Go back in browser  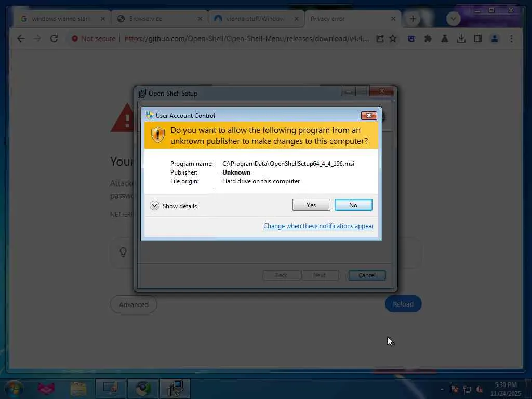point(21,38)
